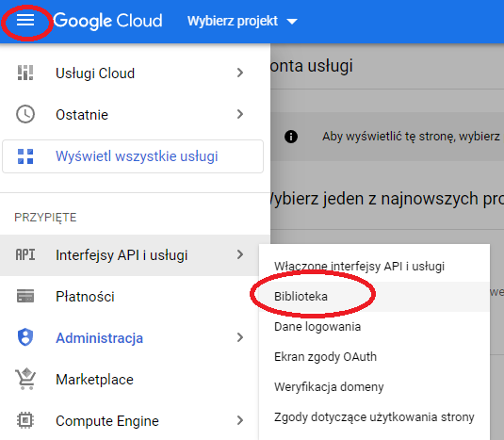Select Zgody dotyczące użytkowania strony

[x=374, y=417]
